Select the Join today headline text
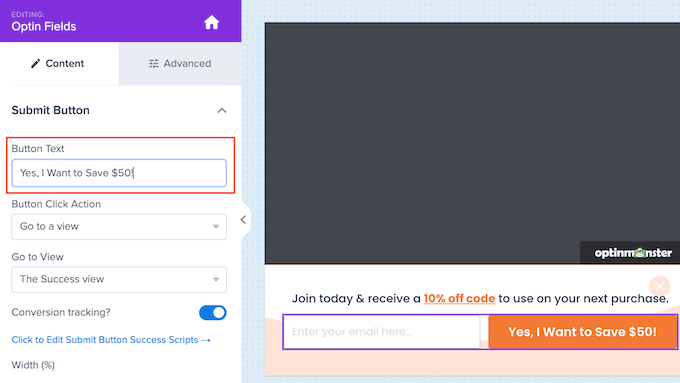Viewport: 680px width, 383px height. [x=480, y=298]
